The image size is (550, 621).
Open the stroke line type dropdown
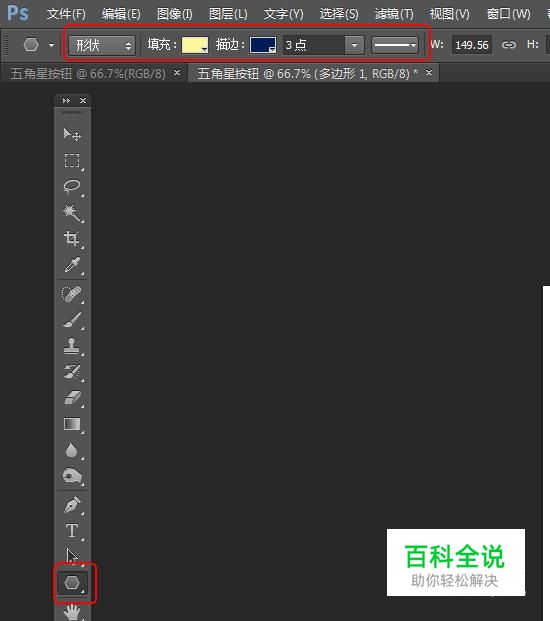tap(395, 45)
